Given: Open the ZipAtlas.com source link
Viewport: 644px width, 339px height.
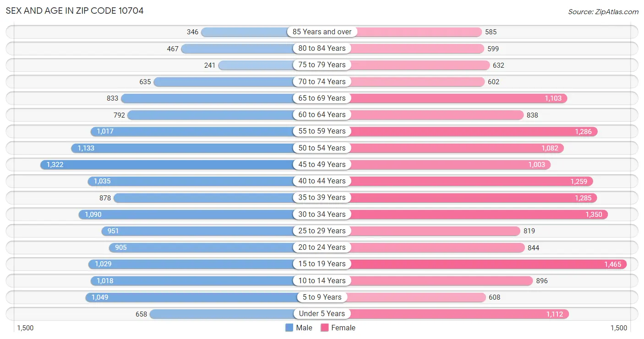Looking at the screenshot, I should point(603,11).
